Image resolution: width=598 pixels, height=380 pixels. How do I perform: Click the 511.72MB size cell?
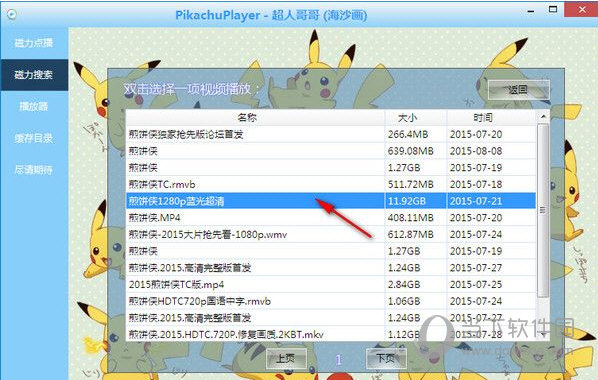[416, 184]
